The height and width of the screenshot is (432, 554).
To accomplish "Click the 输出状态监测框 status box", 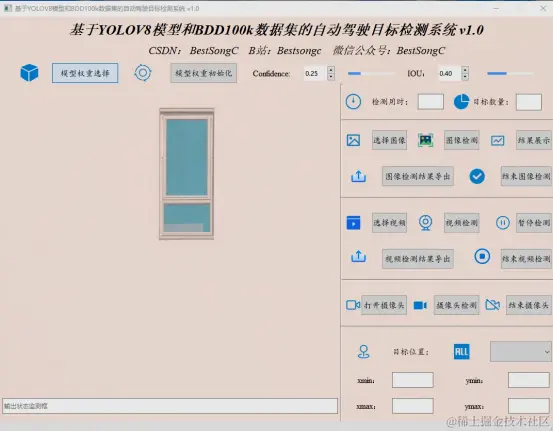I will coord(170,406).
